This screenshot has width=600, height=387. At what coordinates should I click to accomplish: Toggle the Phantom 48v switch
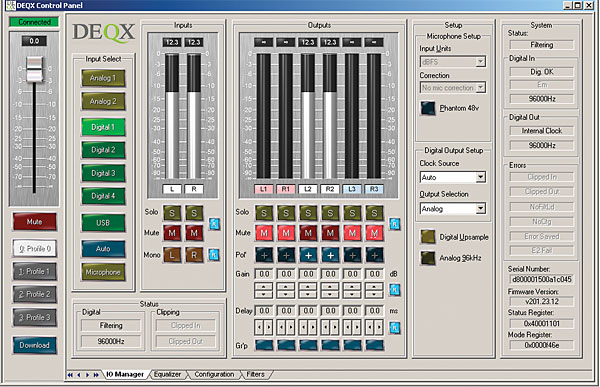(x=428, y=108)
